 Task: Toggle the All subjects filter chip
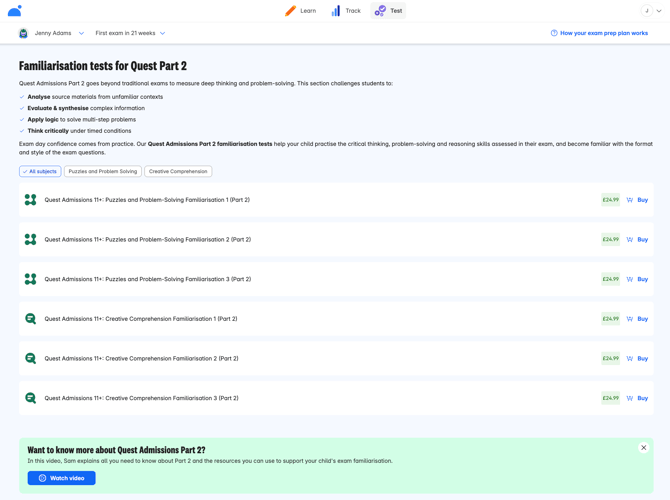[40, 171]
